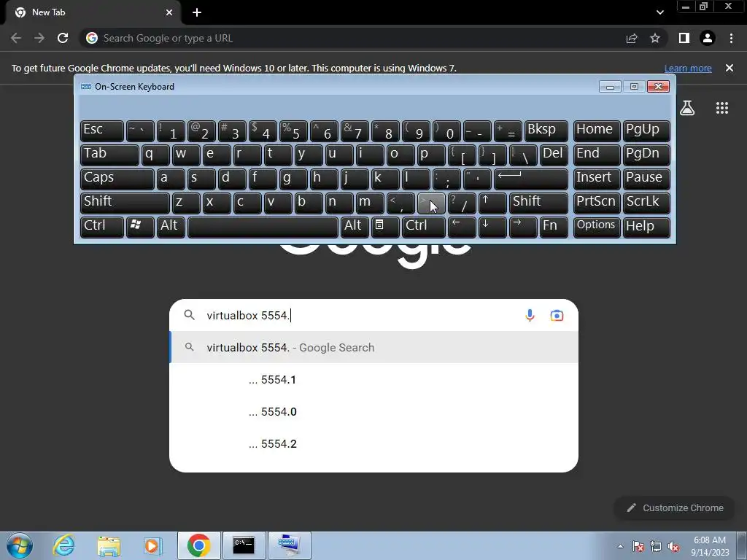The width and height of the screenshot is (747, 560).
Task: Click the Chrome reload page icon
Action: point(63,38)
